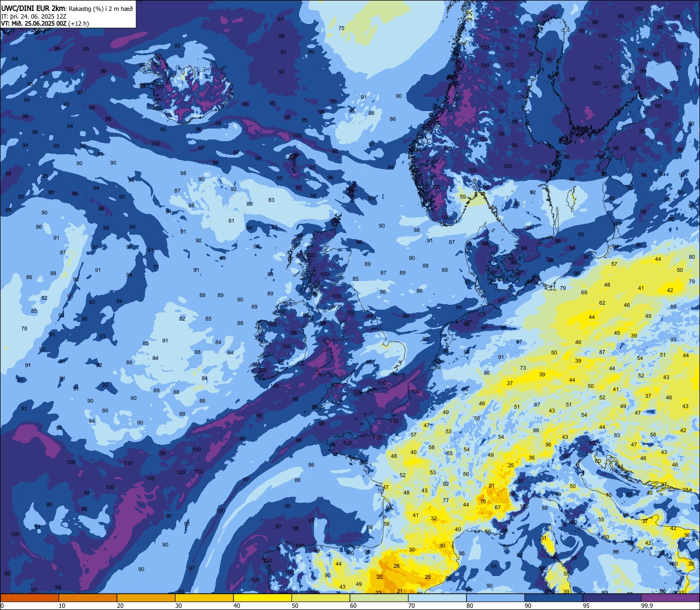This screenshot has height=610, width=700.
Task: Click the "78" humidity value in the western Atlantic
Action: (24, 329)
